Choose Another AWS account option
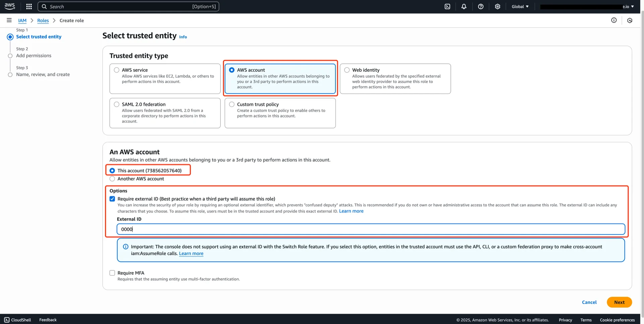 click(112, 179)
